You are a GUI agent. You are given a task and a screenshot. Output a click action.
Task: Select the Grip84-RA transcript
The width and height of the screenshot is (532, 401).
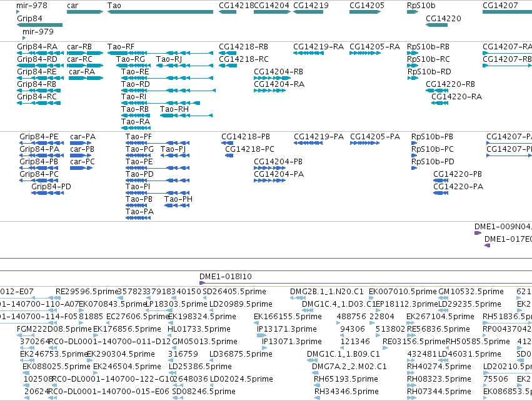(x=40, y=53)
